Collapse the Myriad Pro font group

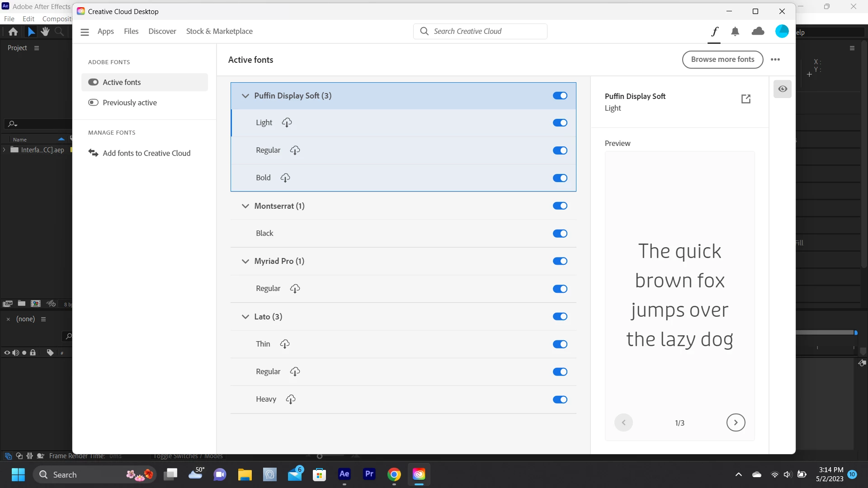(245, 261)
